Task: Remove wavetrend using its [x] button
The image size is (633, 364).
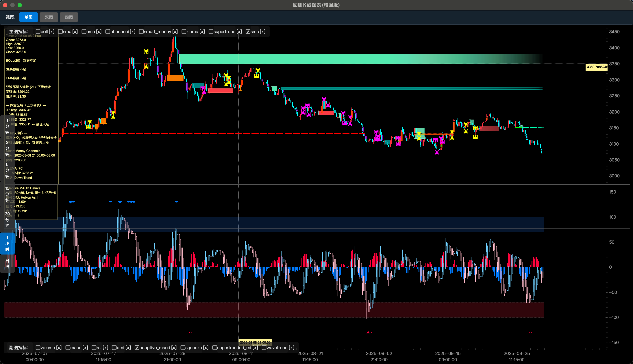Action: 292,348
